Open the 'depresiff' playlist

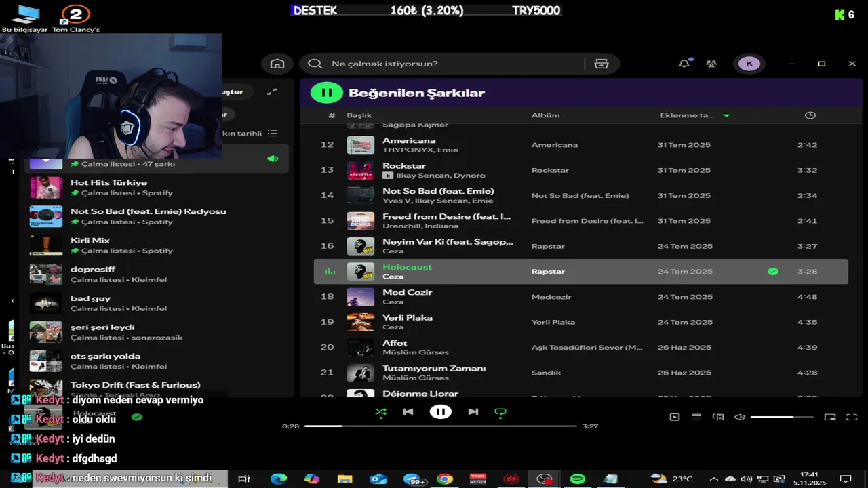pyautogui.click(x=157, y=274)
